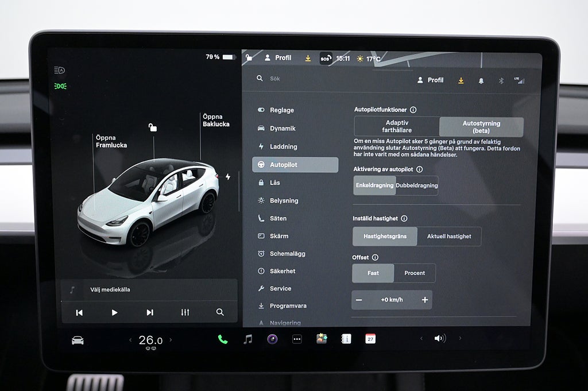Increase volume with right chevron

coord(459,339)
